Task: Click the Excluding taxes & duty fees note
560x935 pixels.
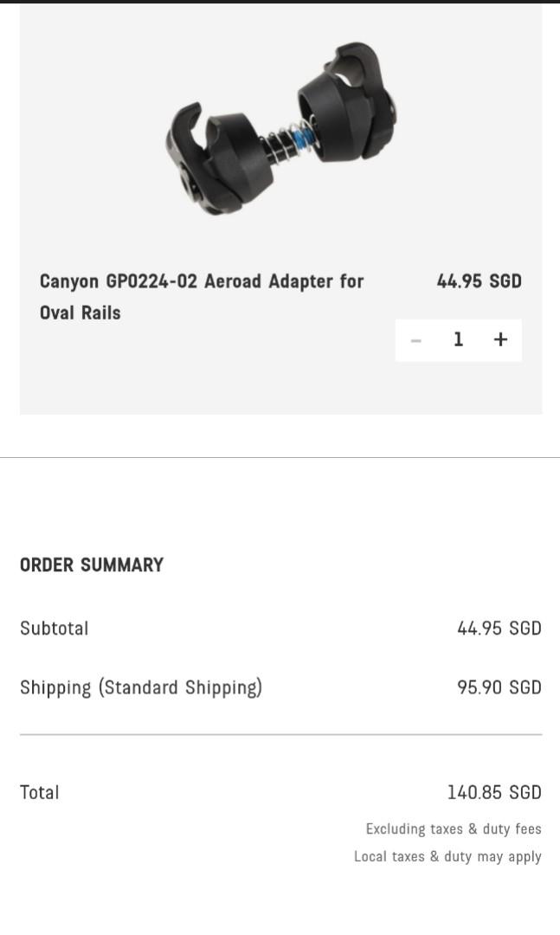Action: (x=453, y=829)
